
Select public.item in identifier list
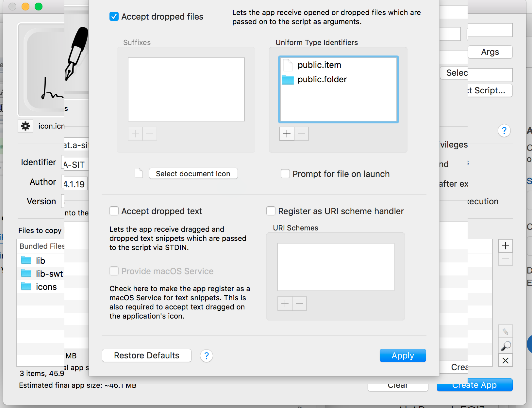(319, 65)
